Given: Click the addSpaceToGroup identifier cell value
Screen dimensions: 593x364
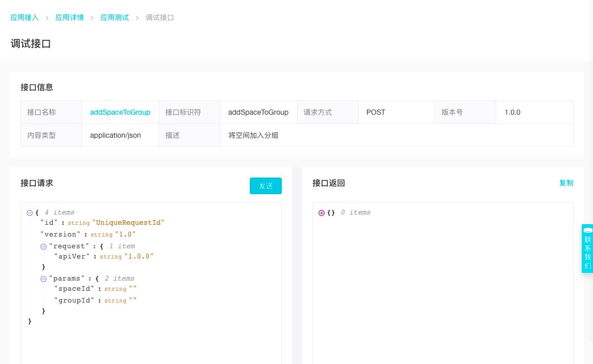Looking at the screenshot, I should click(258, 112).
